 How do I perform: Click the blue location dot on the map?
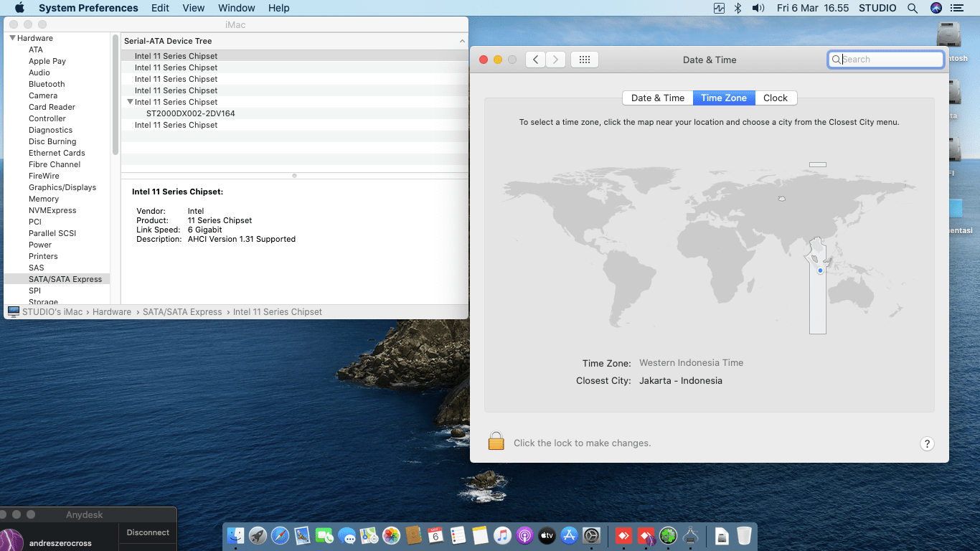tap(820, 270)
